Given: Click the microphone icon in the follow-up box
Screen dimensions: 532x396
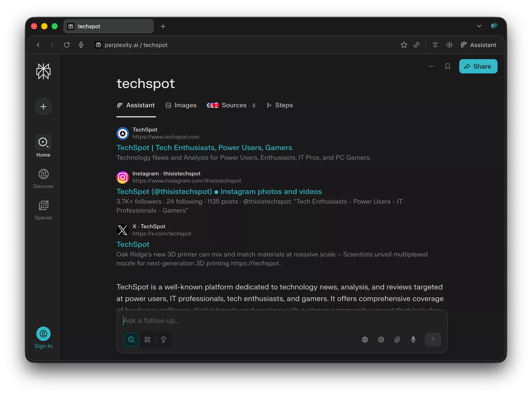Looking at the screenshot, I should point(413,339).
